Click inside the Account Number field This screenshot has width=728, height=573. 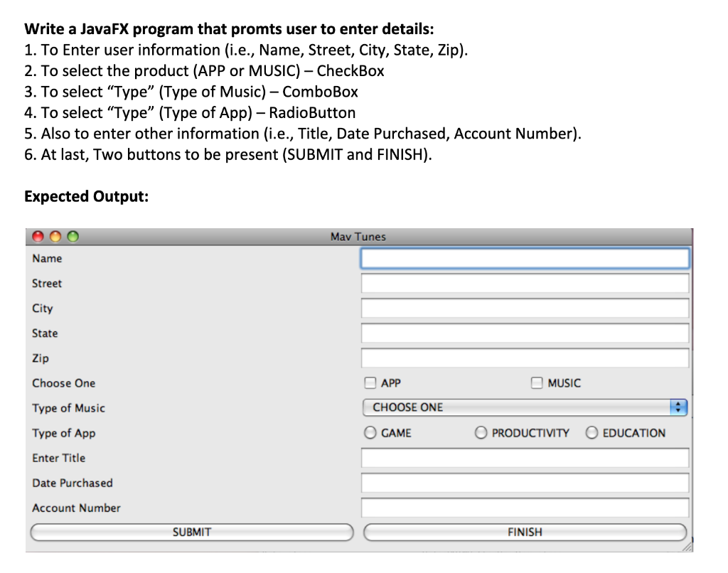(525, 508)
